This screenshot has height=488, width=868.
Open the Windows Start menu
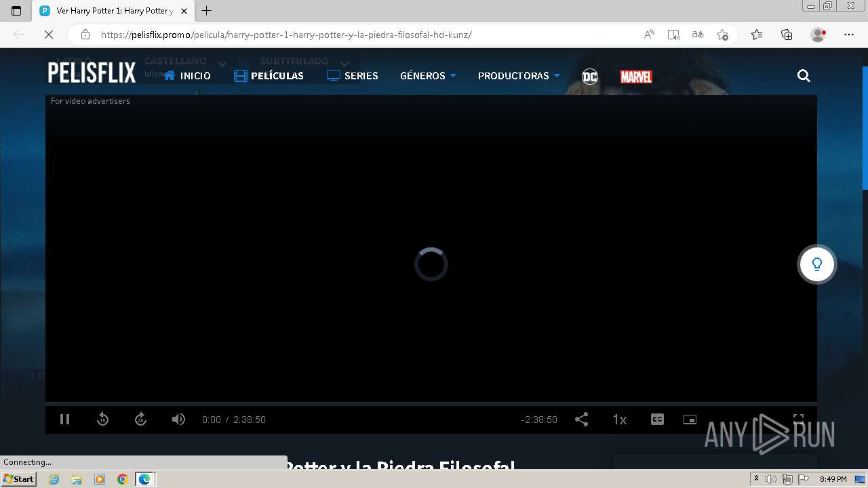[18, 479]
